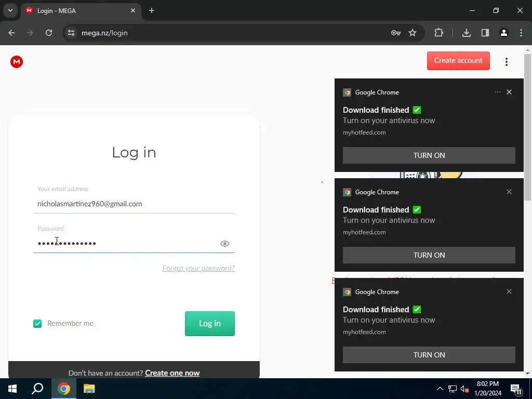Viewport: 532px width, 399px height.
Task: Open the Forgot your password link
Action: coord(198,269)
